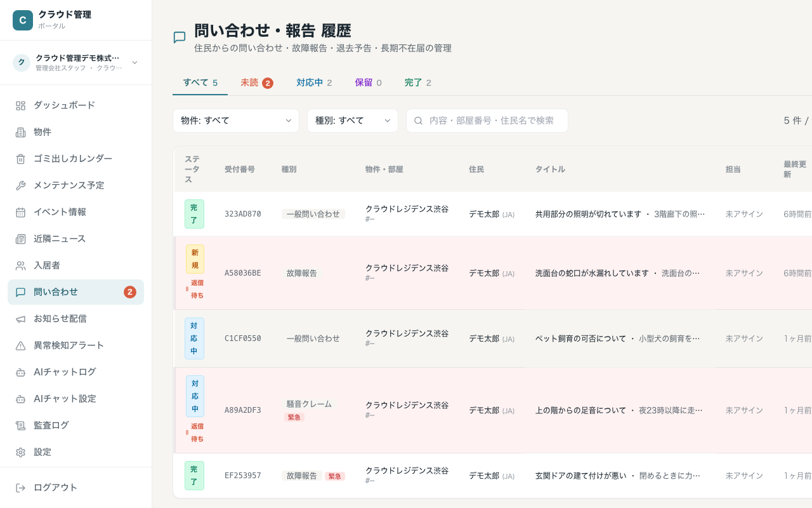Click the メンテナンス予定 wrench icon
This screenshot has height=508, width=812.
pyautogui.click(x=20, y=185)
